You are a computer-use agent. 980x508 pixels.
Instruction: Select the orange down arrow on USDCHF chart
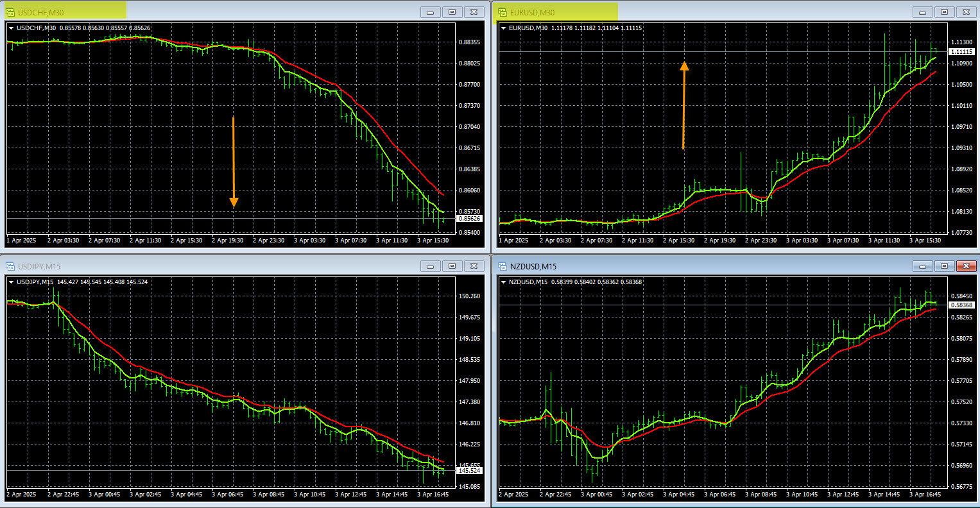pyautogui.click(x=234, y=162)
